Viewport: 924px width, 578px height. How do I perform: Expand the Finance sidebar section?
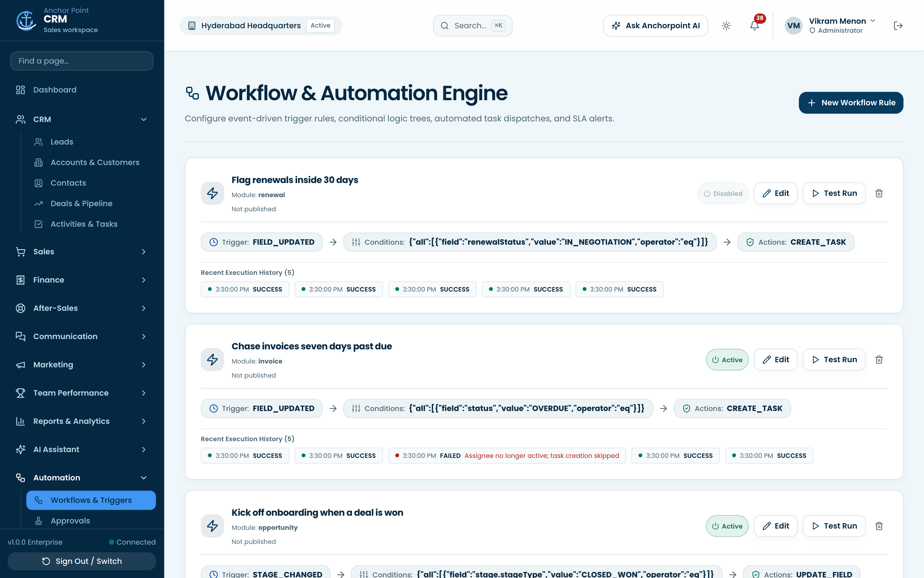(82, 280)
